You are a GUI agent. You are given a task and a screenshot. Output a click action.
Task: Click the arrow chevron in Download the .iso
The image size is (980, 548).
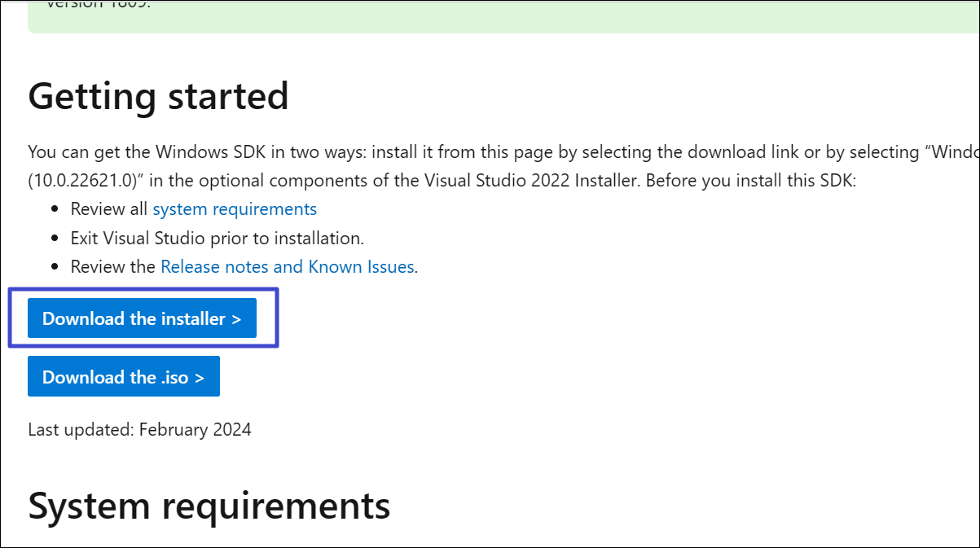tap(200, 378)
